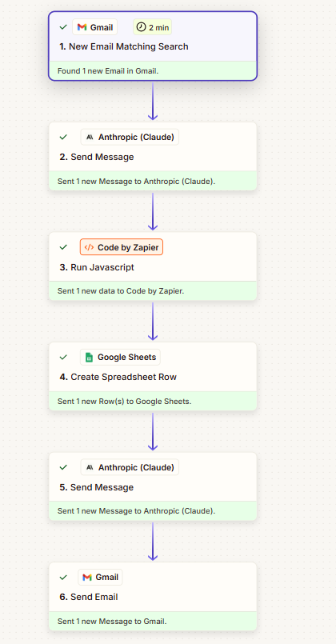This screenshot has height=644, width=336.
Task: Open step 3 Run Javascript
Action: pos(97,267)
